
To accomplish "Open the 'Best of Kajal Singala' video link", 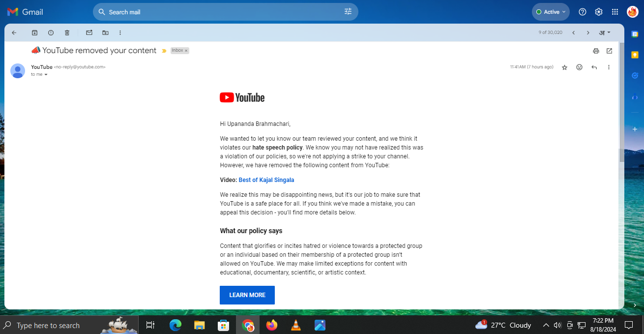I will pos(266,180).
